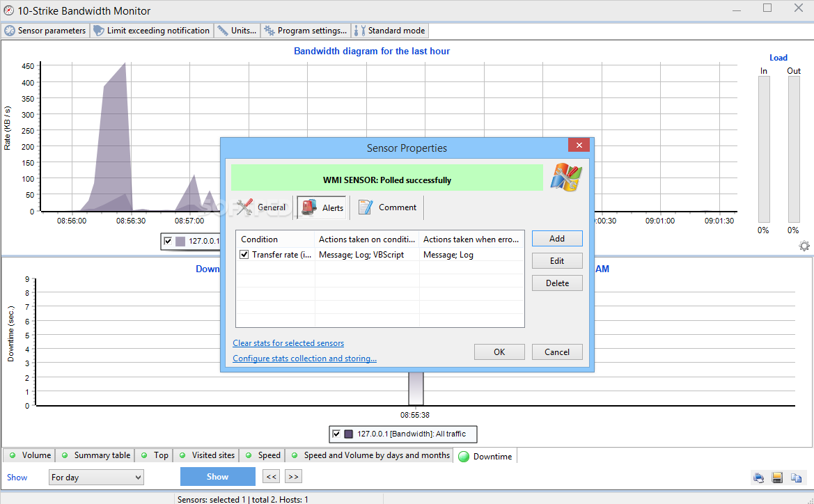This screenshot has width=814, height=504.
Task: Click the copy icon at bottom right
Action: click(796, 478)
